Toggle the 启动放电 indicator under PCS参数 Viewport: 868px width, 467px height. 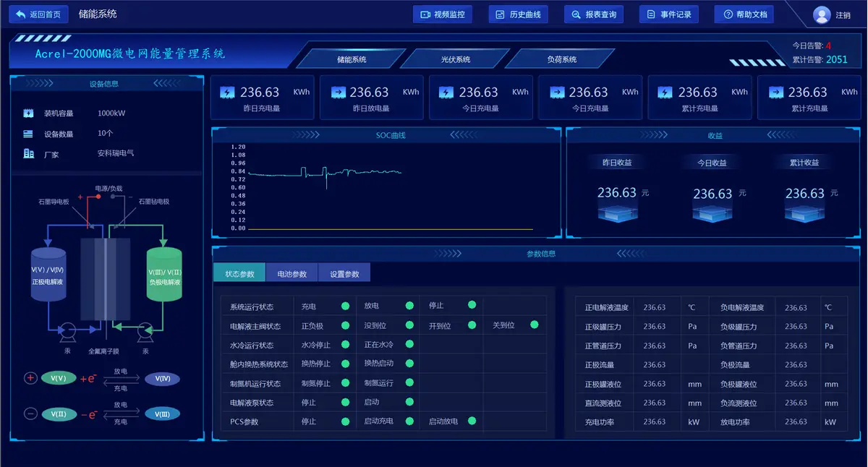pyautogui.click(x=472, y=420)
